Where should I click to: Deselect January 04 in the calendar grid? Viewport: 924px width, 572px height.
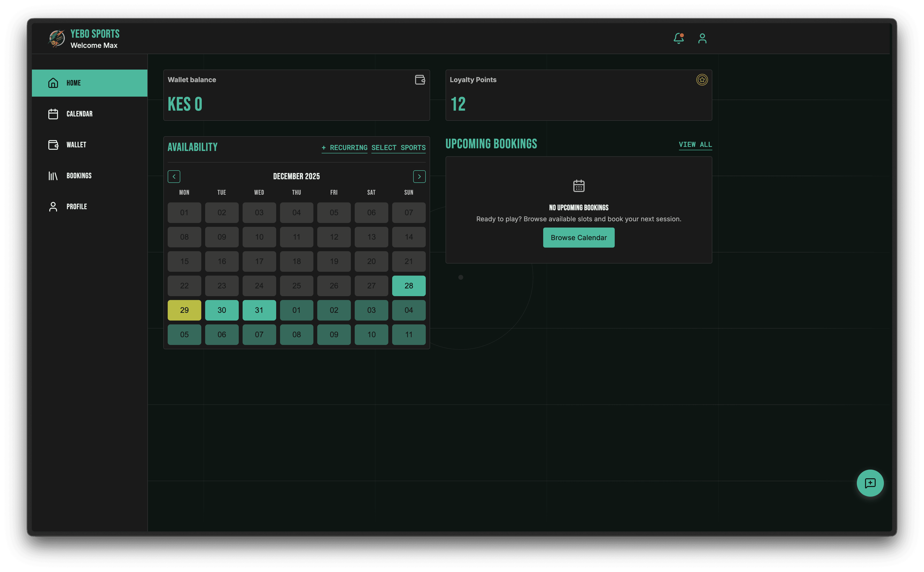409,310
